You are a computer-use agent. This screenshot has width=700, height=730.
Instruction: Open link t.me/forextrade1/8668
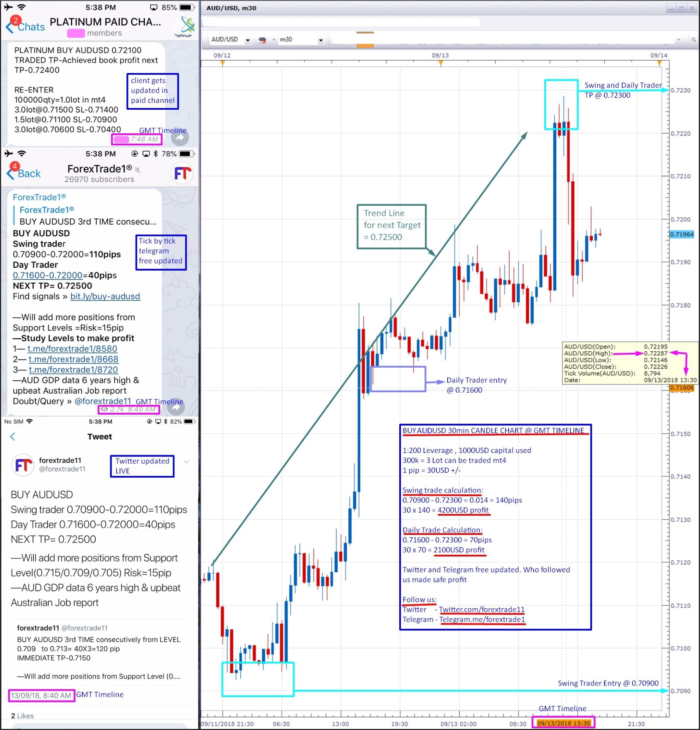point(73,359)
